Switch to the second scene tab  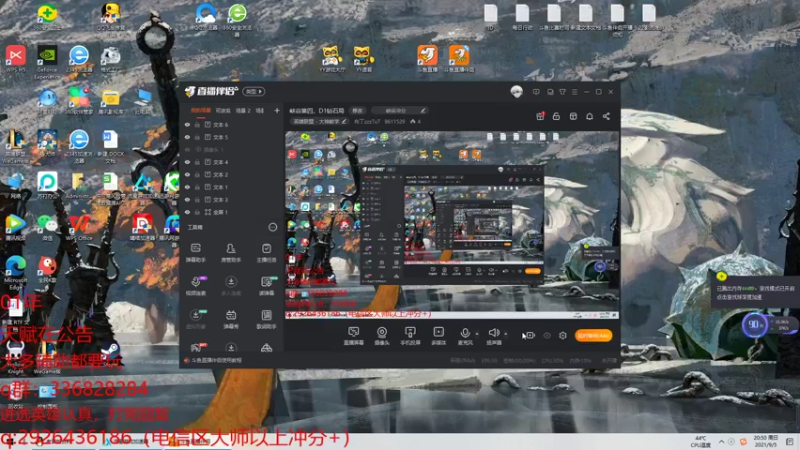[x=223, y=110]
